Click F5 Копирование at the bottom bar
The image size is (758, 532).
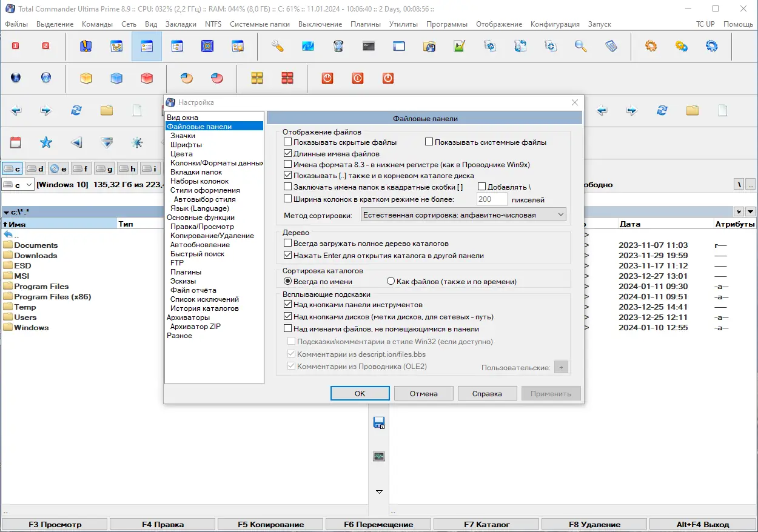[x=270, y=524]
